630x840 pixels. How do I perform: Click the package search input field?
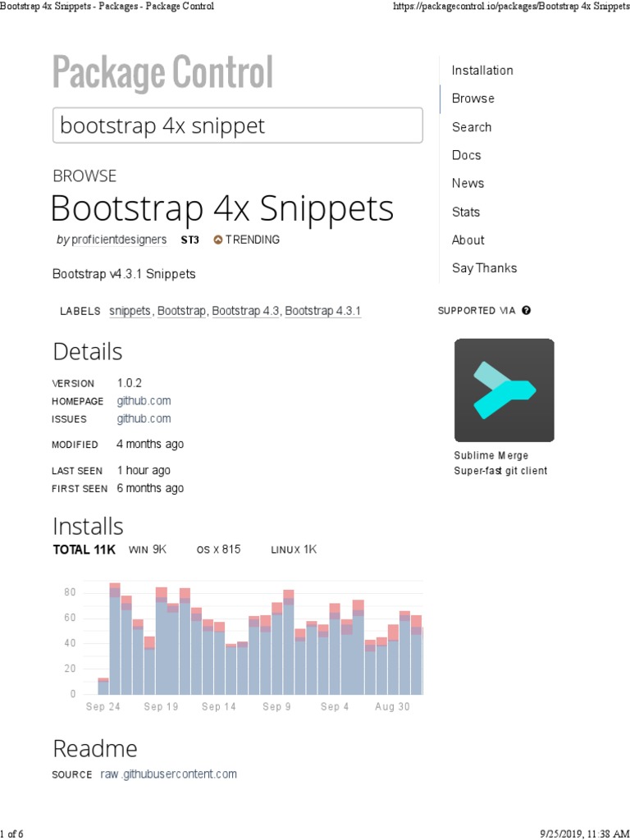(238, 126)
